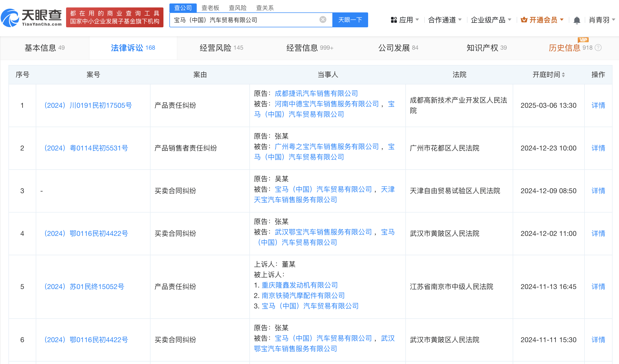
Task: Sort by 开庭时间 column arrows
Action: [563, 75]
